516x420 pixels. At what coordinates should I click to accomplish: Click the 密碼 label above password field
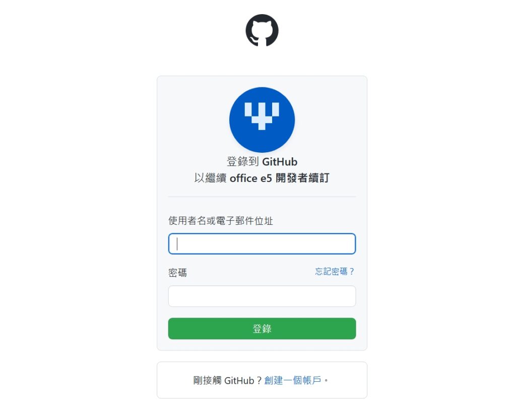coord(178,273)
